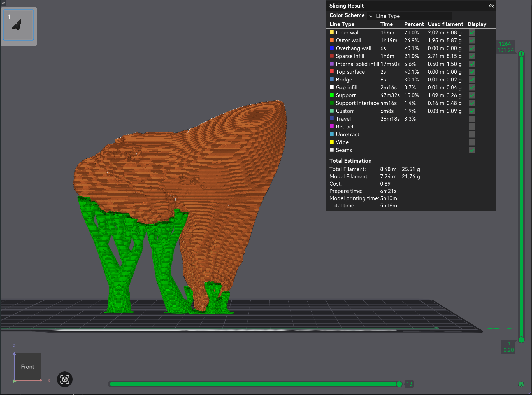Toggle Retract display checkbox
The width and height of the screenshot is (532, 395).
[x=472, y=127]
